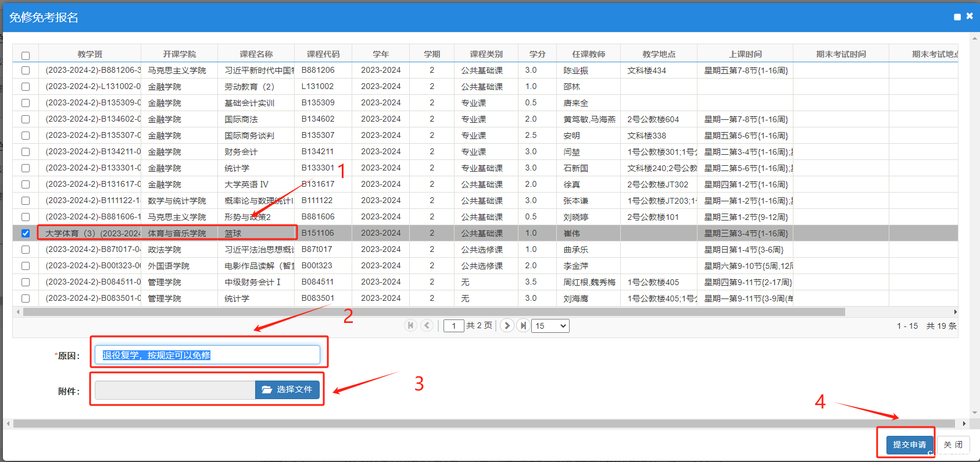Focus the 原因 reason text field
The width and height of the screenshot is (980, 462).
pyautogui.click(x=208, y=355)
